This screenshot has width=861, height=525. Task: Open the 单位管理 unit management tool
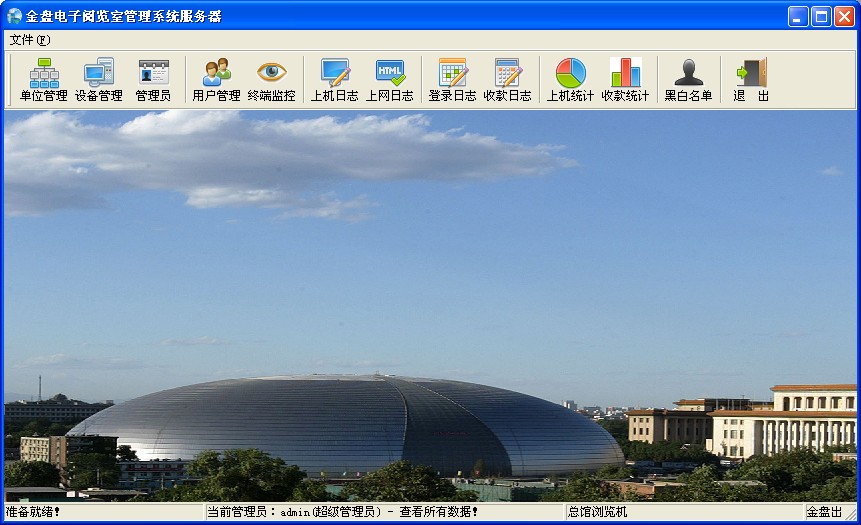pos(44,80)
